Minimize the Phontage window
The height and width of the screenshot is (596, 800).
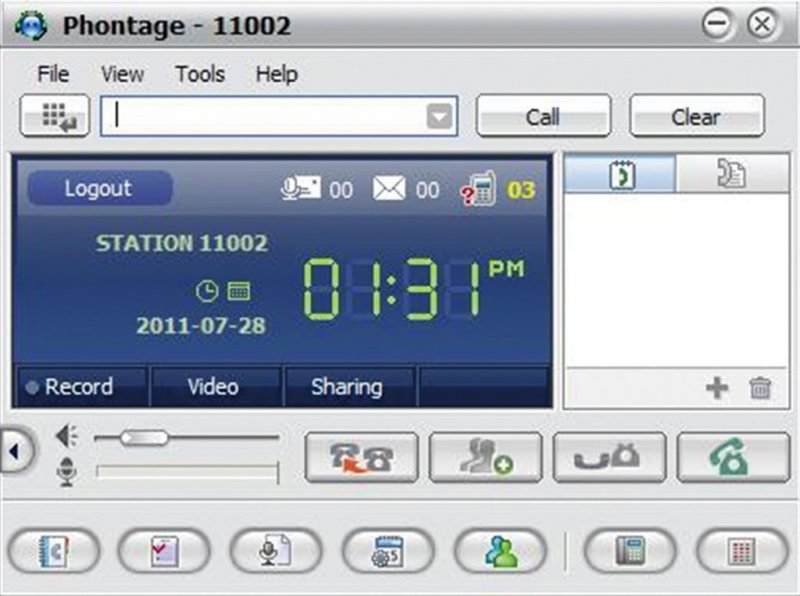(716, 23)
